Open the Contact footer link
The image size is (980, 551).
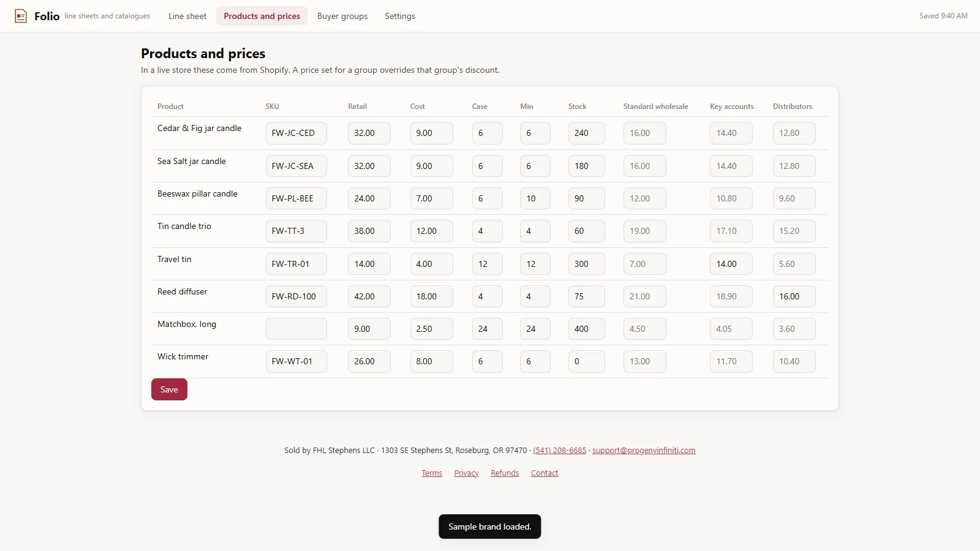click(545, 473)
